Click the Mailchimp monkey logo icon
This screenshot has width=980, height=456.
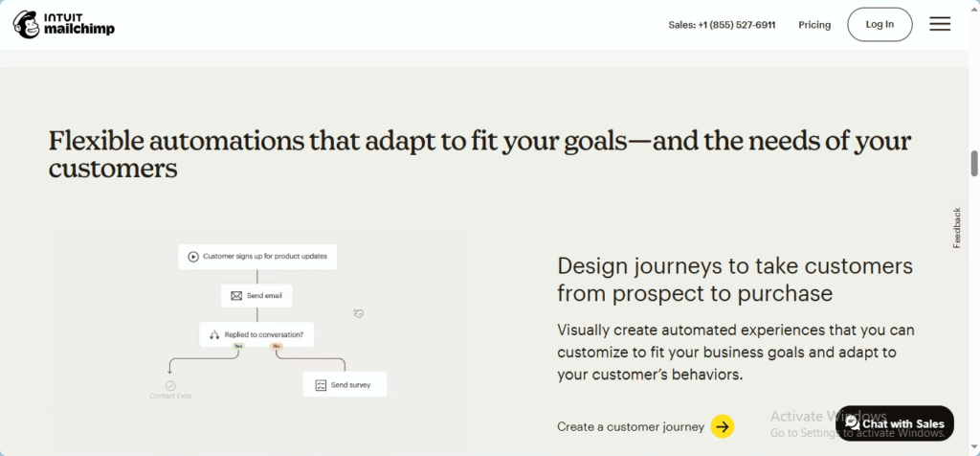[26, 24]
